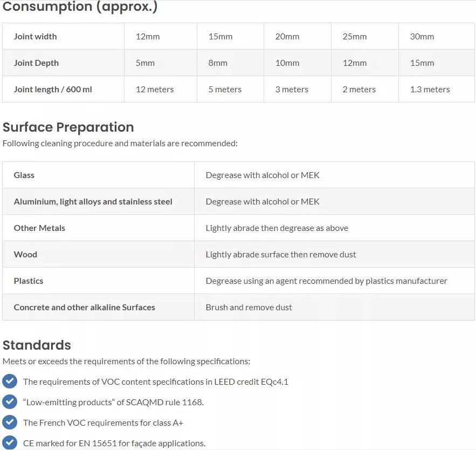Click the checkmark icon beside CE marked line
This screenshot has height=450, width=476.
(x=10, y=443)
